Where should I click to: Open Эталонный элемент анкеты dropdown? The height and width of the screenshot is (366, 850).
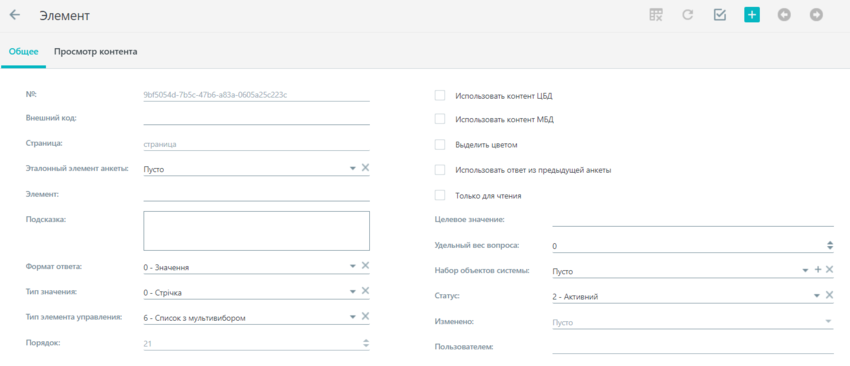352,169
